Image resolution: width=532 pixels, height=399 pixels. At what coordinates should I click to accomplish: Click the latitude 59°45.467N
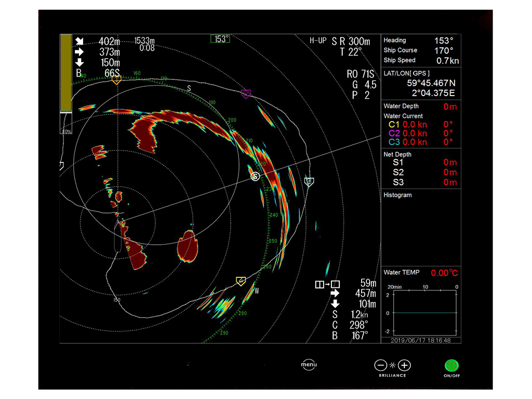tap(431, 83)
